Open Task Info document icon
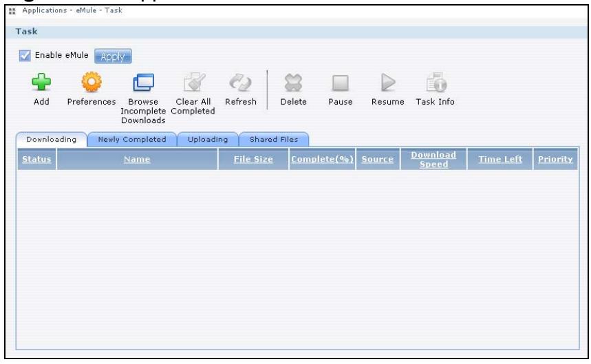 pyautogui.click(x=436, y=82)
